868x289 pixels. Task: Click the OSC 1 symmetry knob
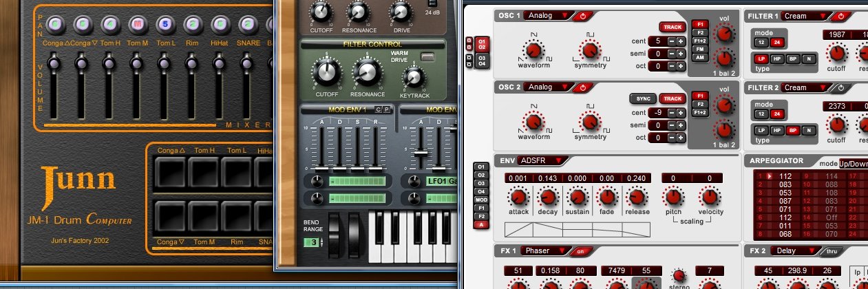point(591,50)
